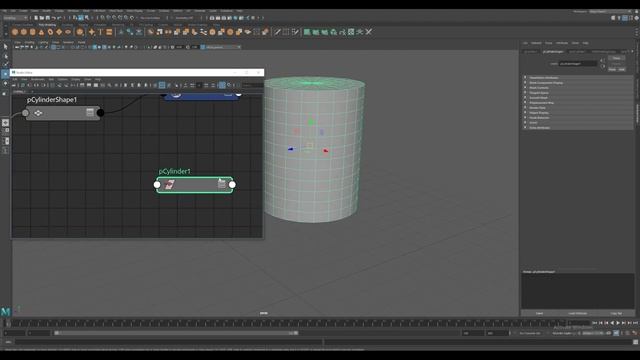
Task: Switch to pCylinderShape1 tab in Attribute Editor
Action: click(x=553, y=51)
